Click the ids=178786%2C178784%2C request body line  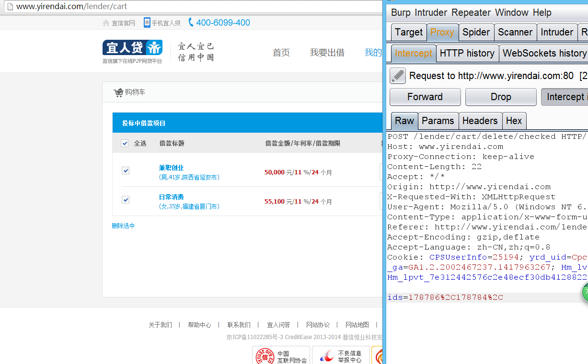445,297
